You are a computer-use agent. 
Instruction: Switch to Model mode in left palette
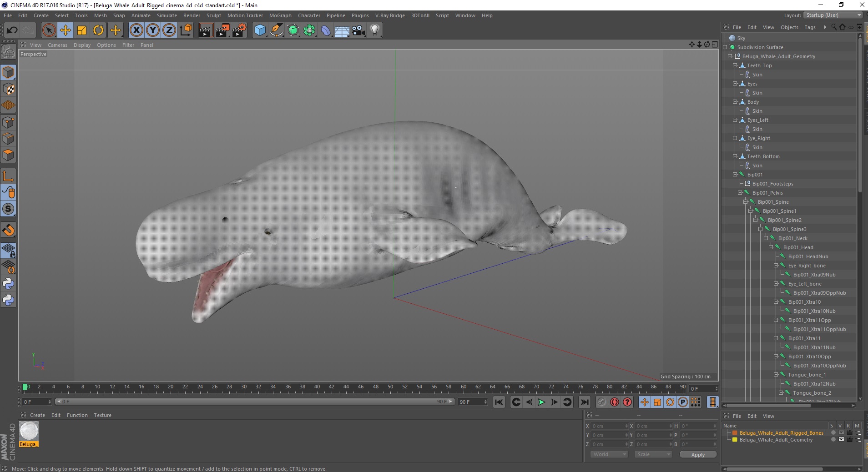[8, 73]
